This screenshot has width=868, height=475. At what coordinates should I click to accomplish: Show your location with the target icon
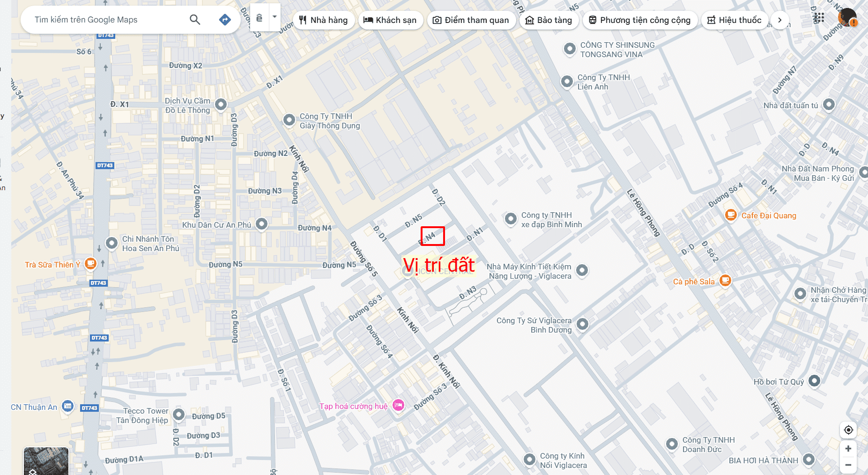tap(848, 430)
